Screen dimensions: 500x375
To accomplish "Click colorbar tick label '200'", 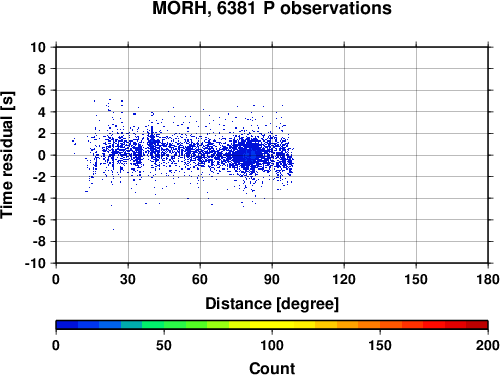I will coord(488,345).
